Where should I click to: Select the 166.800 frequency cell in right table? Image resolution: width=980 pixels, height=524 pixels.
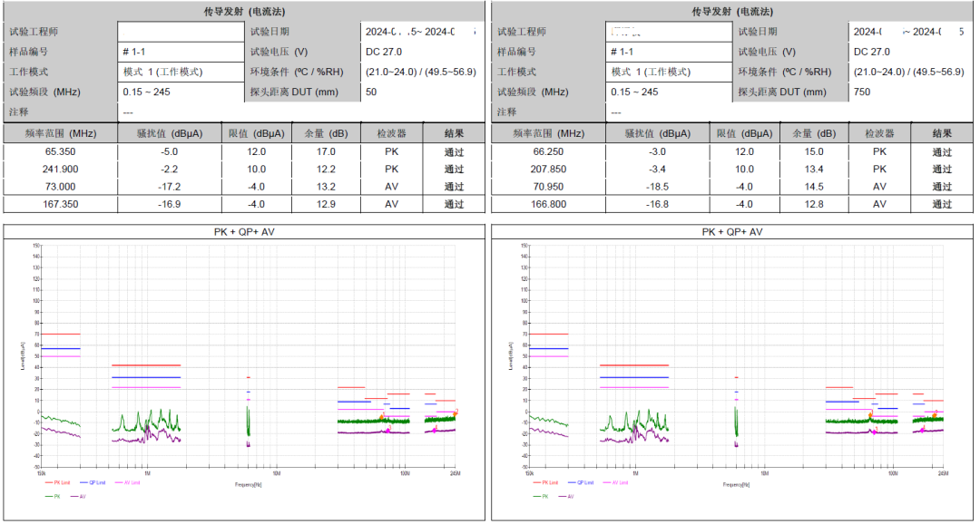[549, 205]
